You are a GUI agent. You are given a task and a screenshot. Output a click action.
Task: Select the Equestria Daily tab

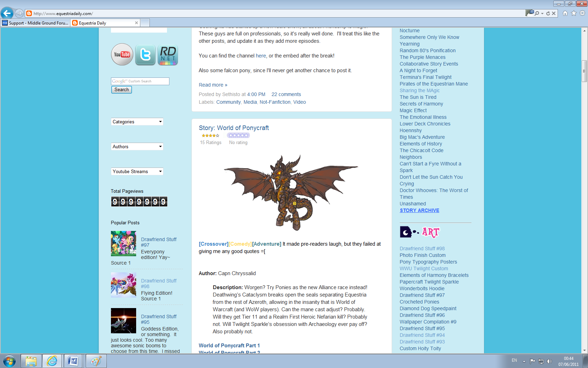(x=105, y=23)
